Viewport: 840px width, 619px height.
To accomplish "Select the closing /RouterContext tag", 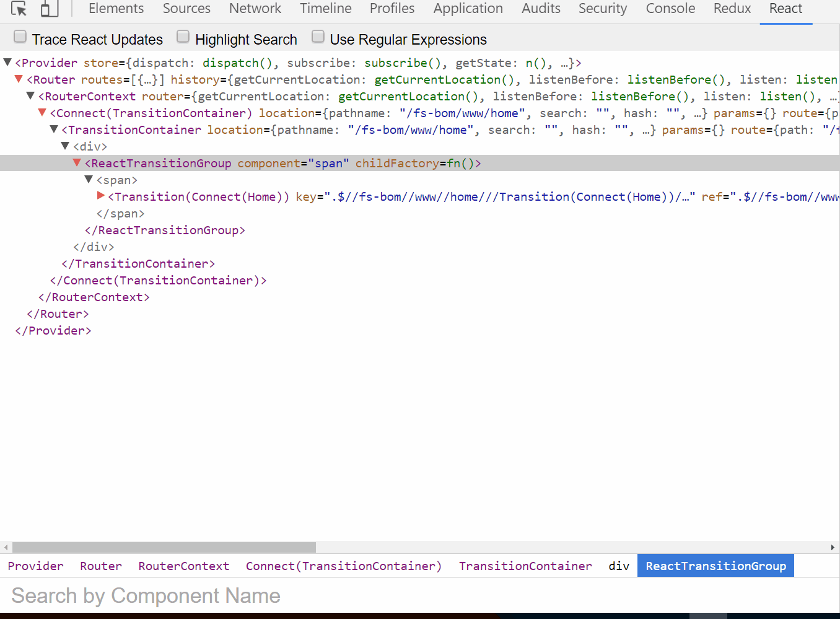I will click(94, 297).
